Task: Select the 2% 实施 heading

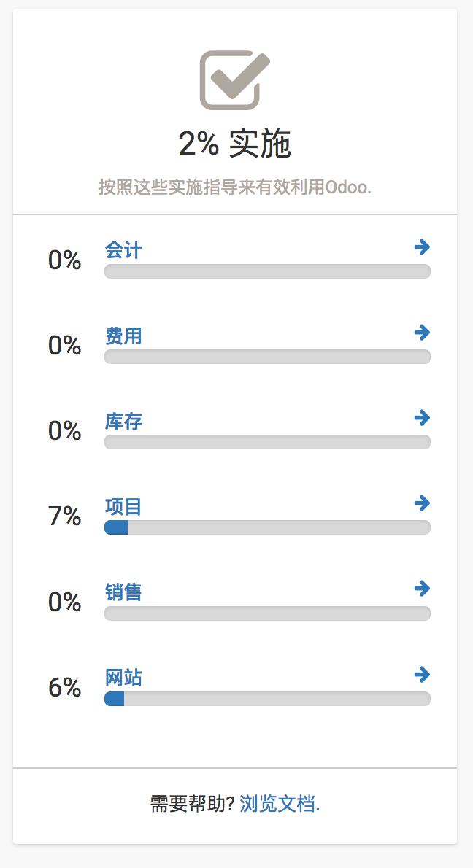Action: tap(235, 144)
